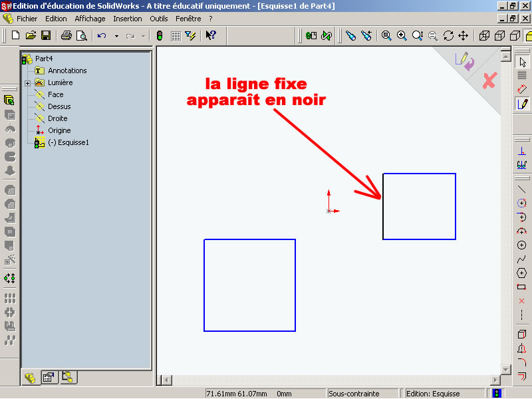This screenshot has height=399, width=532.
Task: Select the Face plane in tree
Action: tap(56, 94)
